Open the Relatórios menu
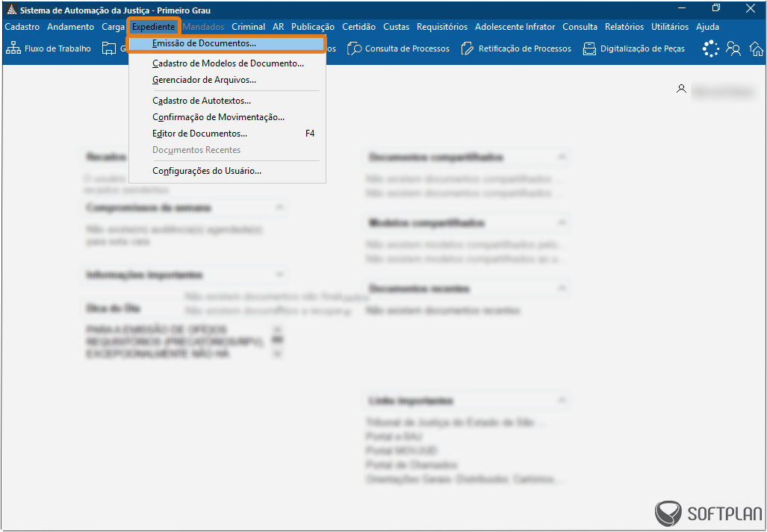The width and height of the screenshot is (767, 532). [x=624, y=27]
